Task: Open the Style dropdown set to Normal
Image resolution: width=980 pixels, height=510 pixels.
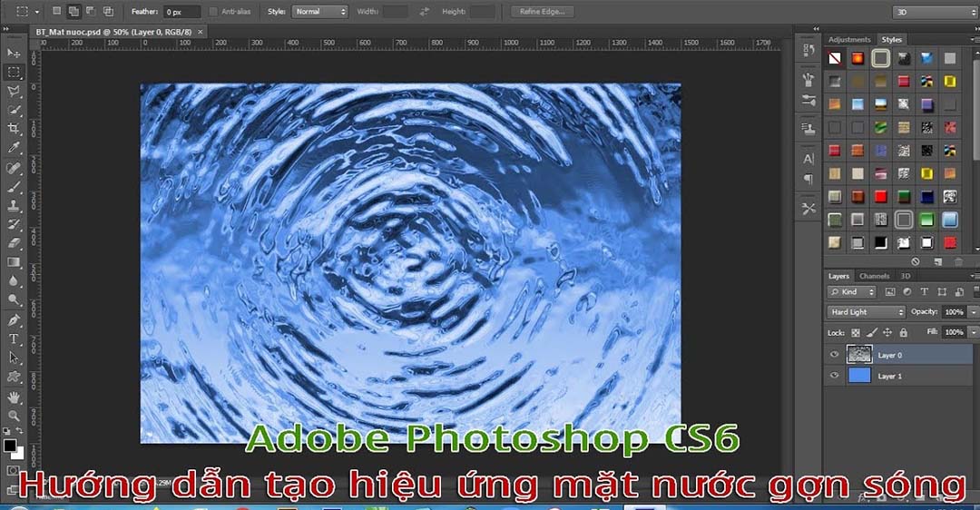Action: pyautogui.click(x=319, y=11)
